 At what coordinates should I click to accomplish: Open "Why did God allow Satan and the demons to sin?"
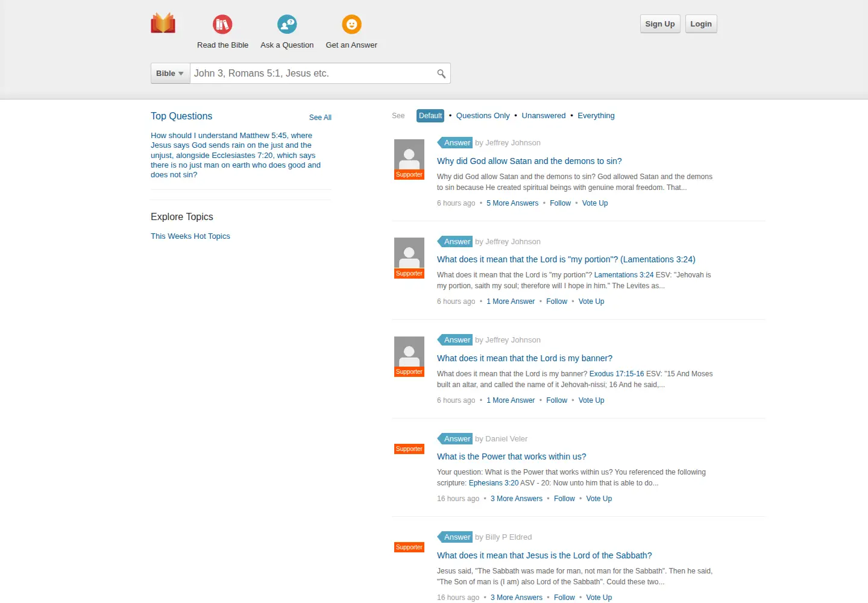(529, 161)
